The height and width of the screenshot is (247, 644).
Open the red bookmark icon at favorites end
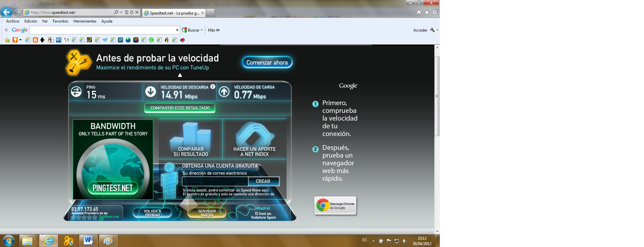(x=183, y=40)
